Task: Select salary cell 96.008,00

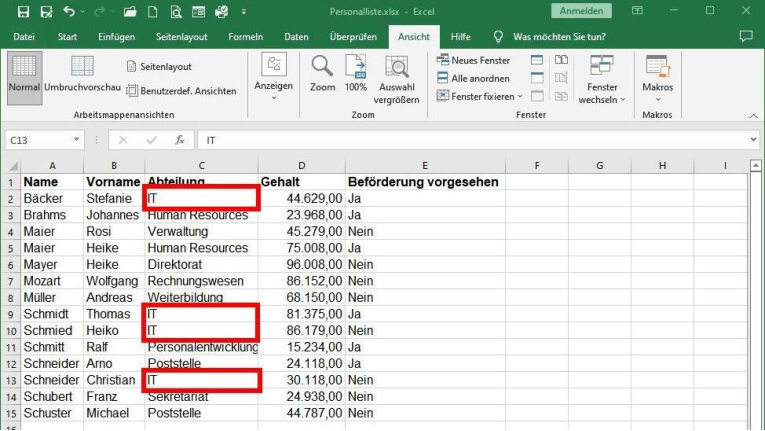Action: point(302,265)
